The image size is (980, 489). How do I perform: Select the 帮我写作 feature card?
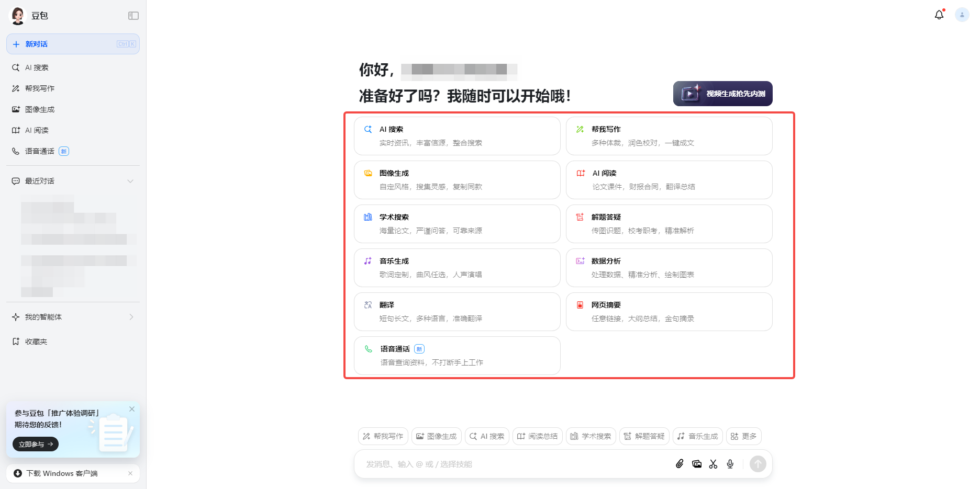[669, 136]
